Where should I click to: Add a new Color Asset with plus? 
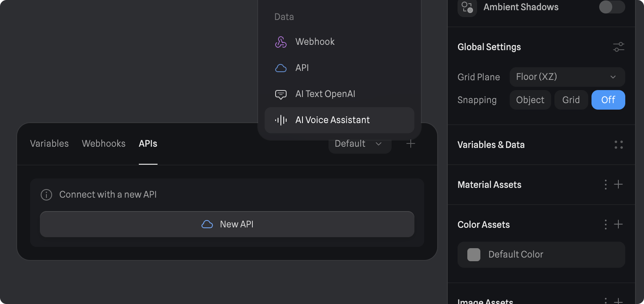tap(618, 225)
